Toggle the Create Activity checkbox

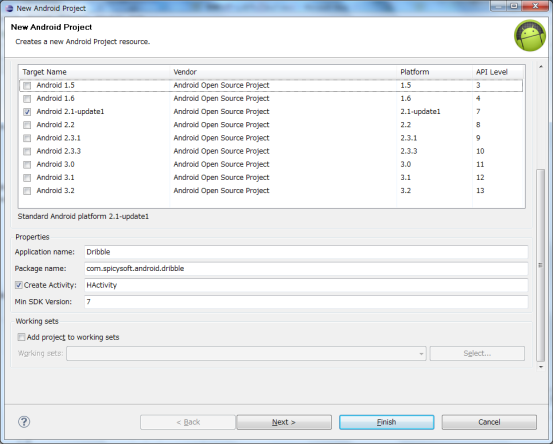pyautogui.click(x=19, y=285)
